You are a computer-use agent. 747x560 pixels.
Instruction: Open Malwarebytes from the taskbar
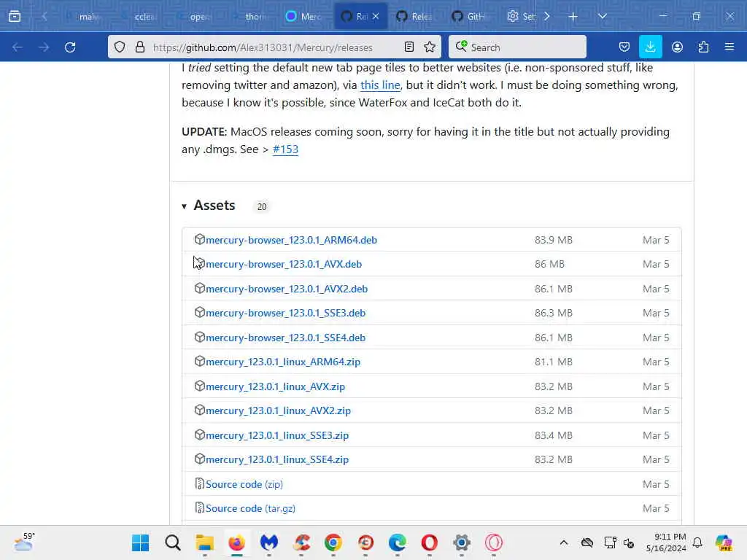pos(268,542)
